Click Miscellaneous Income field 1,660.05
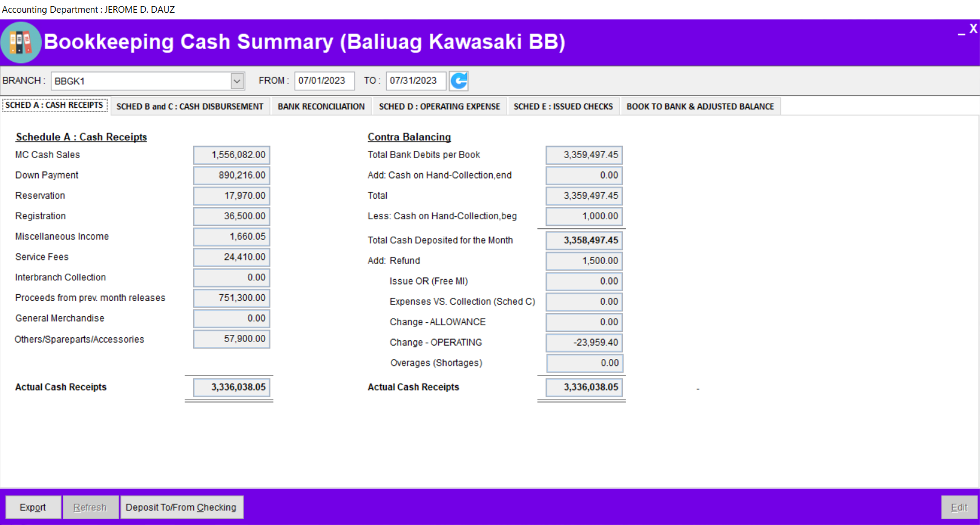Viewport: 980px width, 525px height. pos(232,237)
